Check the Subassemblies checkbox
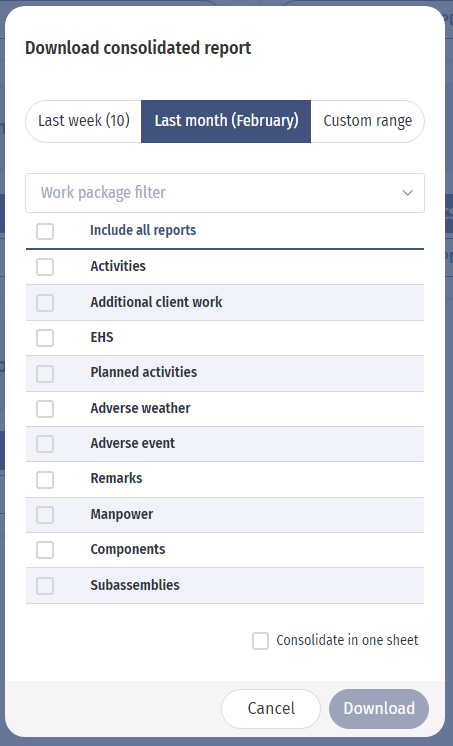Screen dimensions: 453x746 click(45, 586)
